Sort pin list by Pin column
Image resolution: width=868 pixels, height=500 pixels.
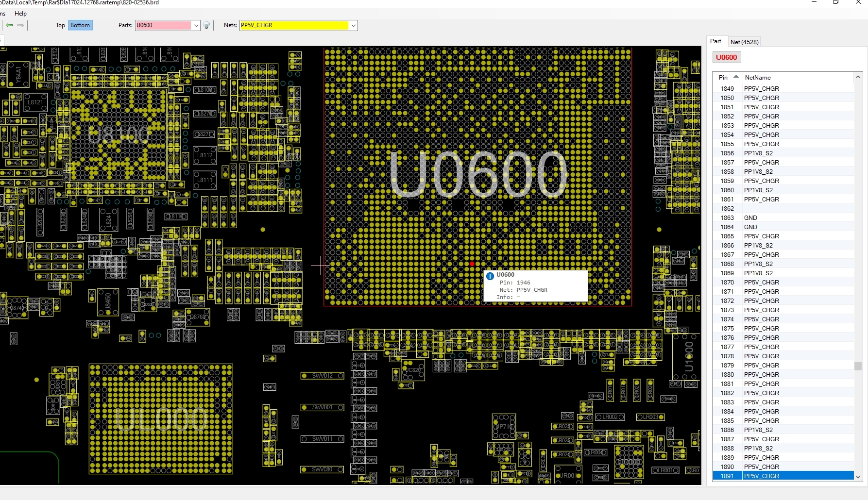727,77
